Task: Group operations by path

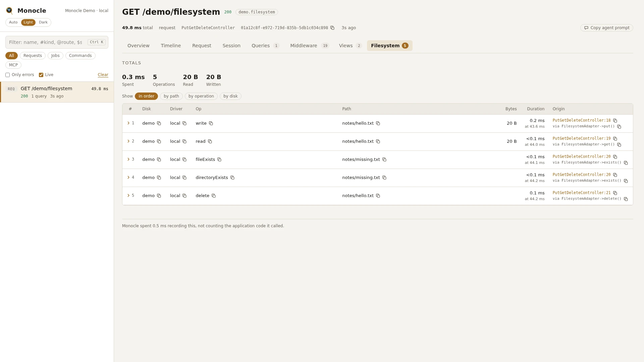Action: tap(171, 96)
